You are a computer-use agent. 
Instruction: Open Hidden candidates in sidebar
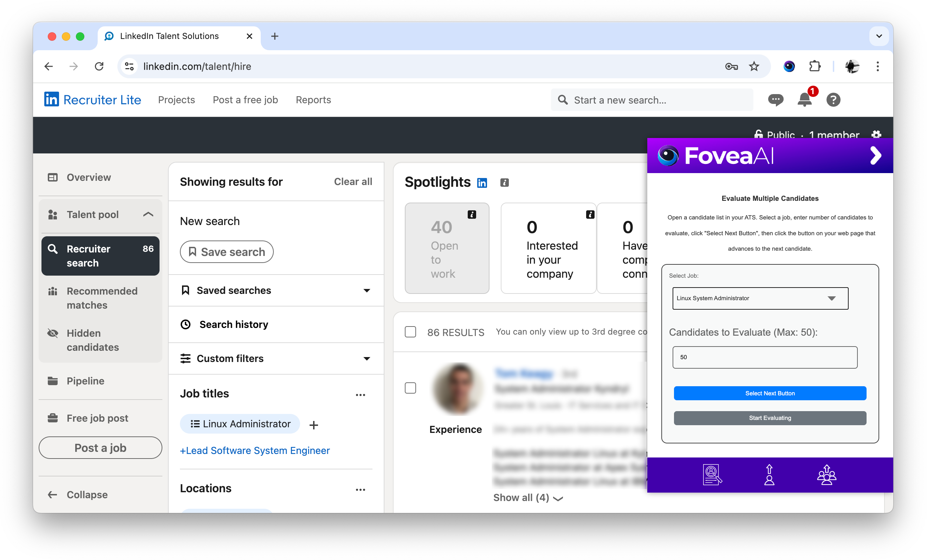click(100, 340)
